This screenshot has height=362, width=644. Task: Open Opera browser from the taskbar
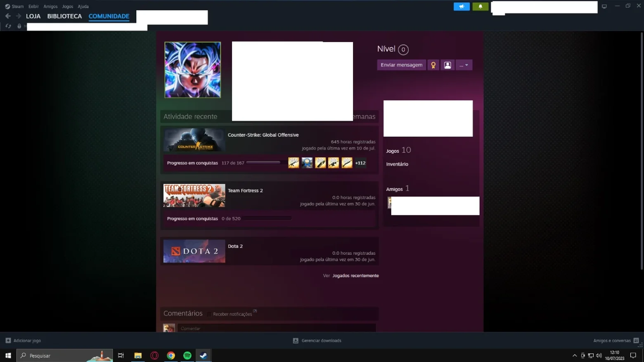154,355
